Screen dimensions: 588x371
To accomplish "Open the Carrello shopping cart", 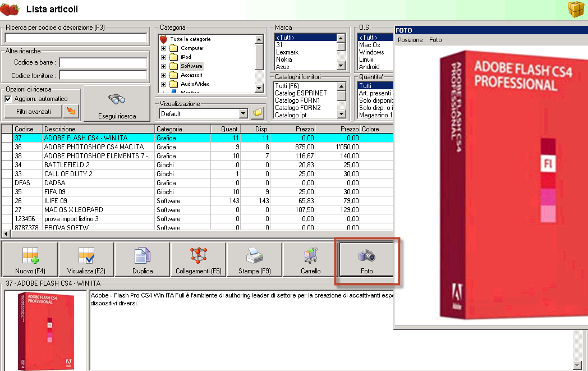I will 310,259.
